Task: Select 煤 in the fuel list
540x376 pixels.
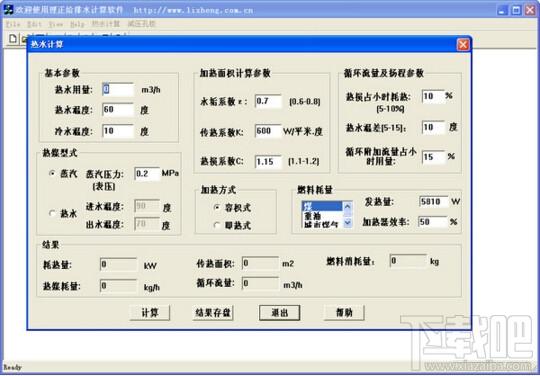Action: point(322,206)
